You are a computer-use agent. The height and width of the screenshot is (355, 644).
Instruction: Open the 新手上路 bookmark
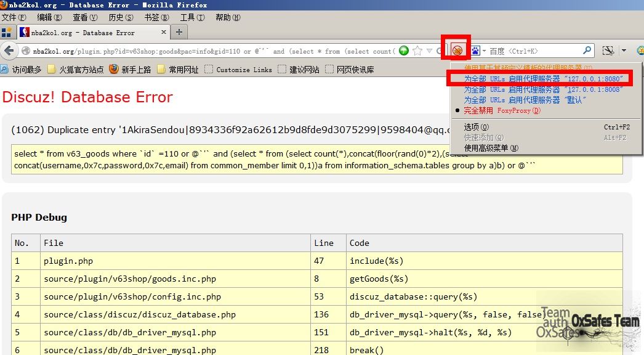tap(130, 70)
